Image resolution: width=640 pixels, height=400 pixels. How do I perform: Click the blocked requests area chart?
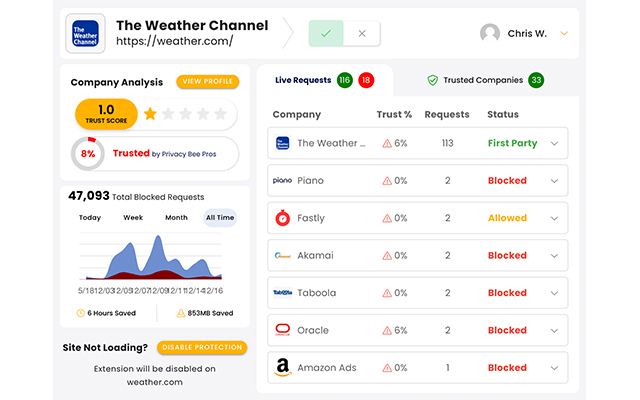151,257
